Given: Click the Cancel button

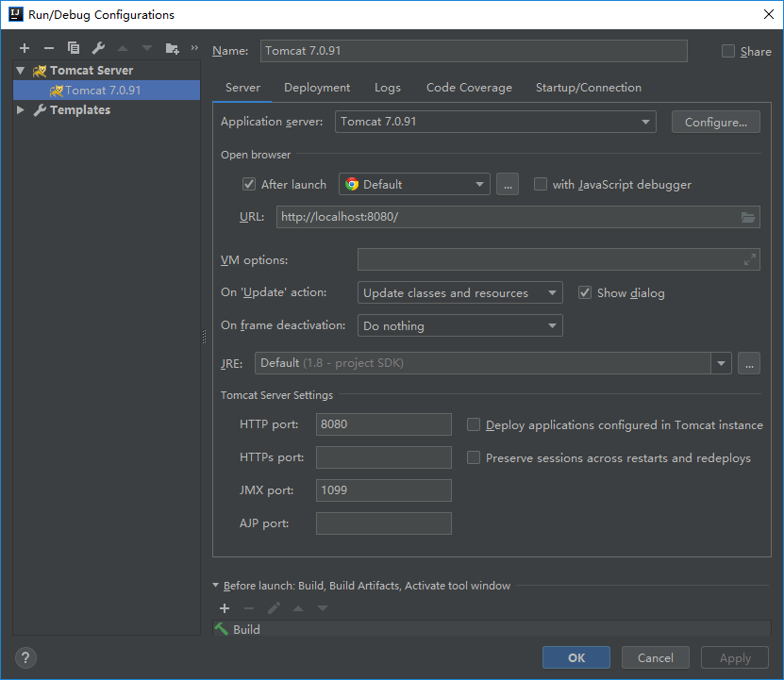Looking at the screenshot, I should click(655, 657).
